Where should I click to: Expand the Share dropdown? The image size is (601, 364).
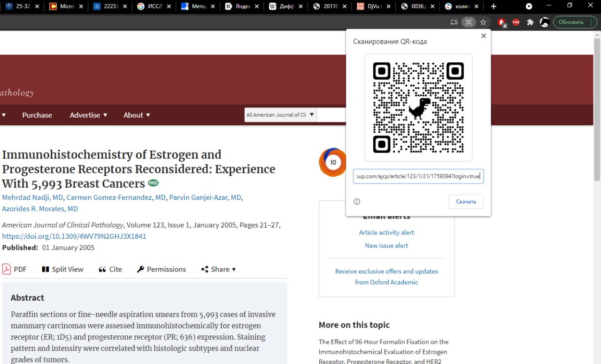pyautogui.click(x=218, y=269)
